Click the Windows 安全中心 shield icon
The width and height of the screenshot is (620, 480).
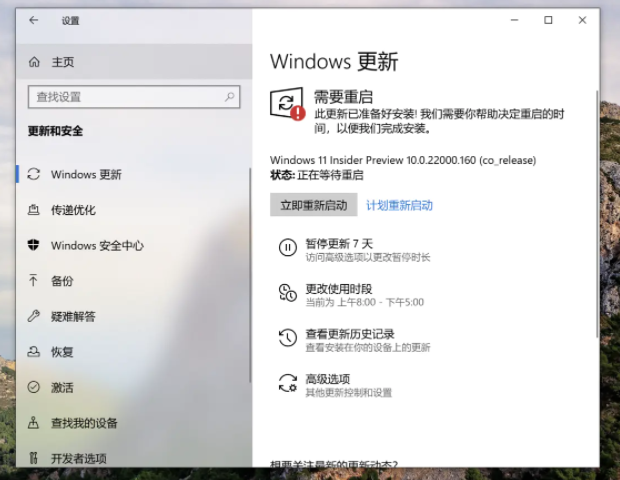click(x=34, y=245)
